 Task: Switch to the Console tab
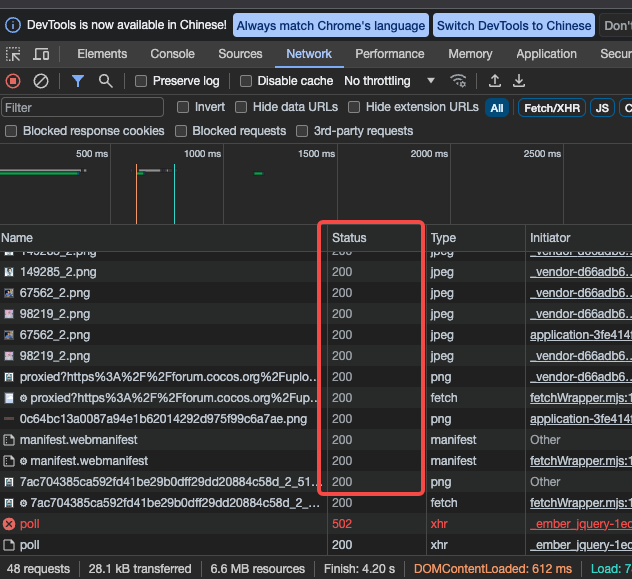172,54
